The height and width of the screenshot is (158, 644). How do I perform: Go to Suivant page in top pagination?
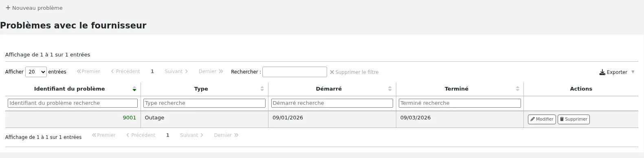pos(176,71)
